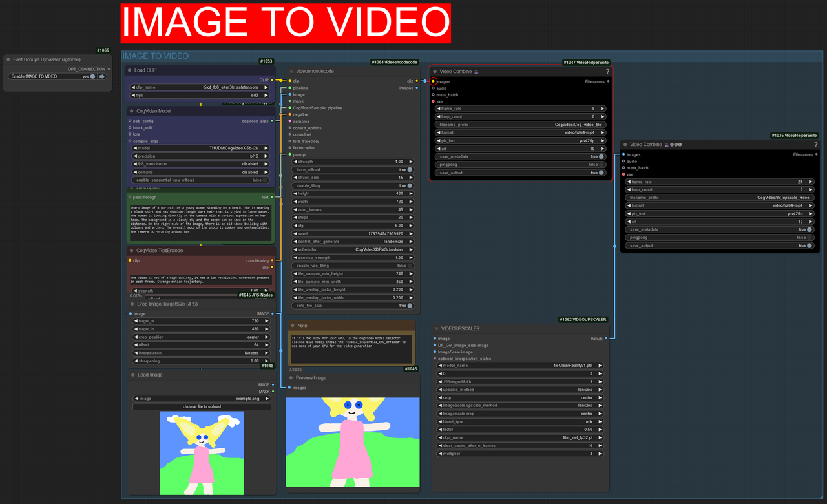Collapse the Load CLIP node via its dot
The height and width of the screenshot is (504, 827).
click(130, 70)
